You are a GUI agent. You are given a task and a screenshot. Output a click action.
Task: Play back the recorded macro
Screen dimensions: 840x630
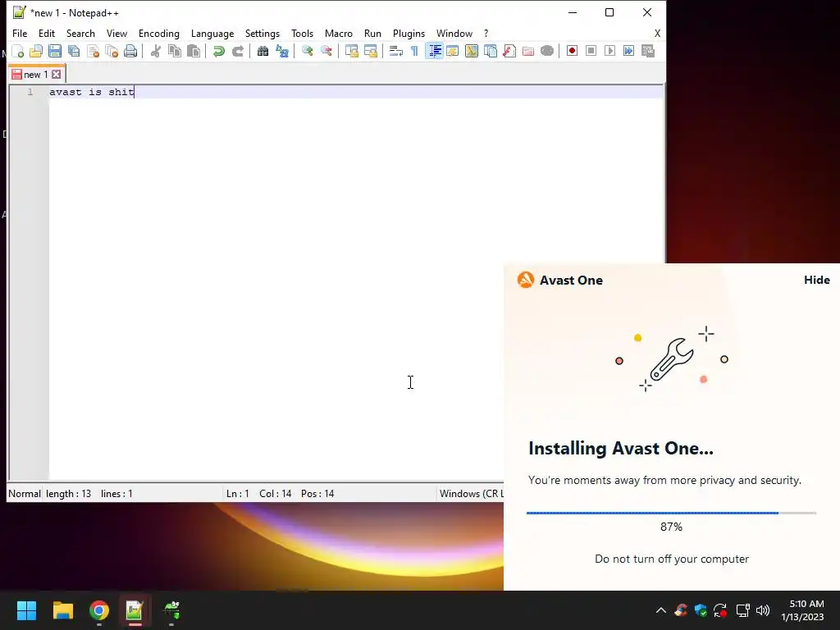pos(609,51)
